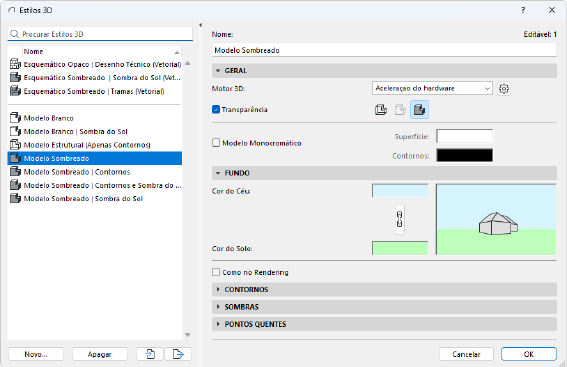Click the Modelo Branco | Sombra do Sol icon

point(15,131)
